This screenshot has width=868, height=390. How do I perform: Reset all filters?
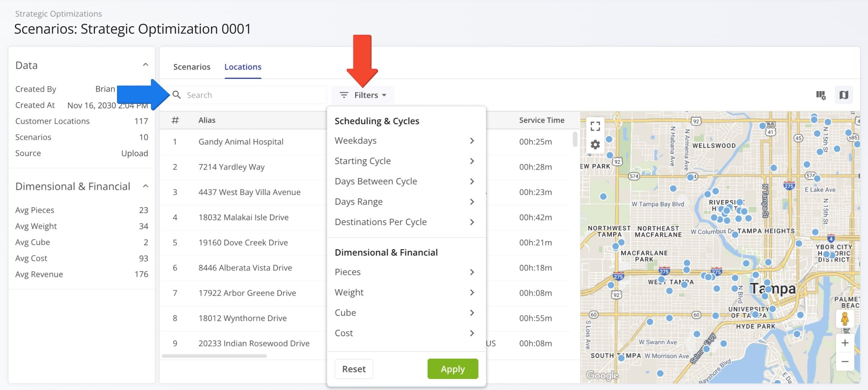tap(353, 369)
